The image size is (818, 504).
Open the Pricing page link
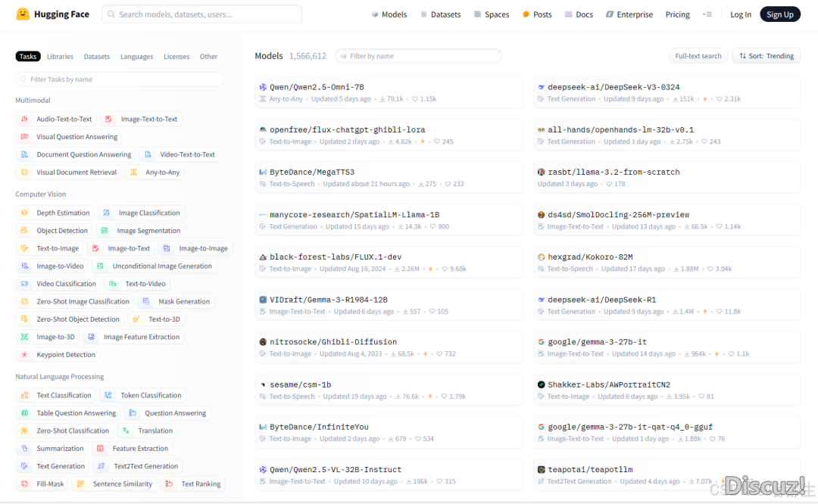point(677,14)
